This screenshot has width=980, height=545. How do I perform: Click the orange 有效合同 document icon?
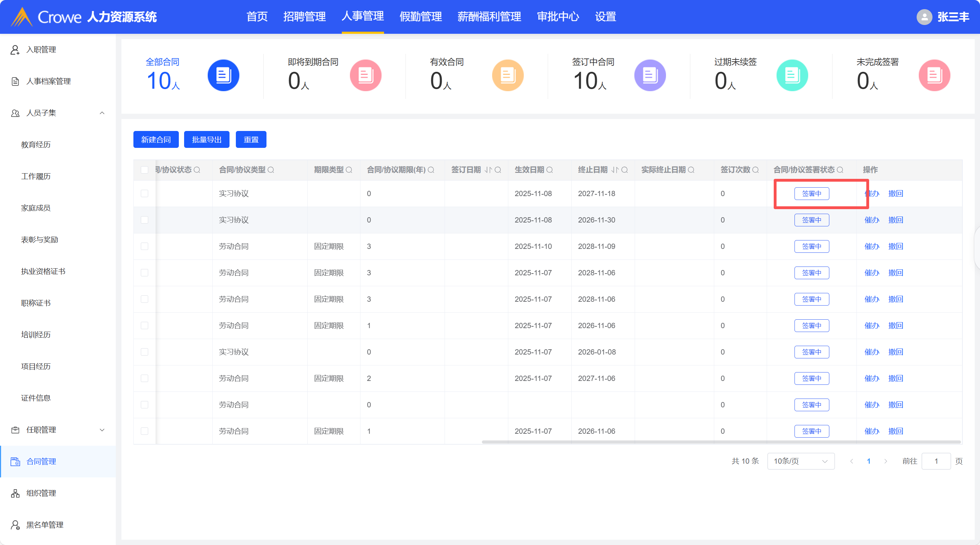508,75
